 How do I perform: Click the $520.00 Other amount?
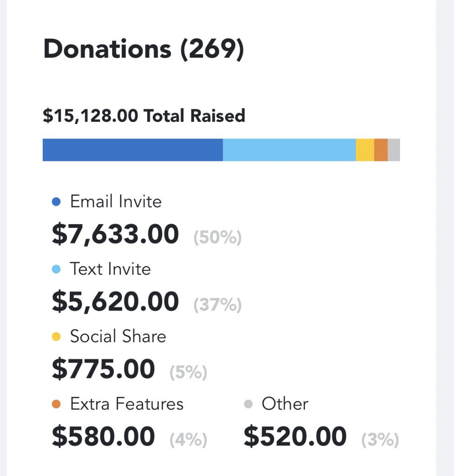(x=295, y=436)
